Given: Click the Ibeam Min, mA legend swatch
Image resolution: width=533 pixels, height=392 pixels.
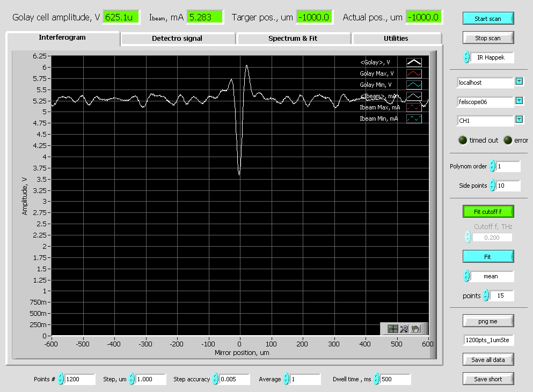Looking at the screenshot, I should coord(414,119).
